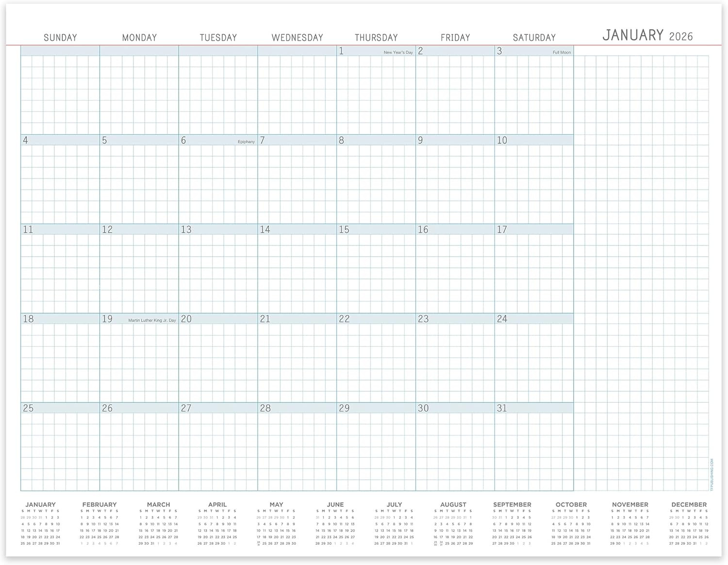The width and height of the screenshot is (728, 565).
Task: Click date number 18 in main grid
Action: coord(29,319)
